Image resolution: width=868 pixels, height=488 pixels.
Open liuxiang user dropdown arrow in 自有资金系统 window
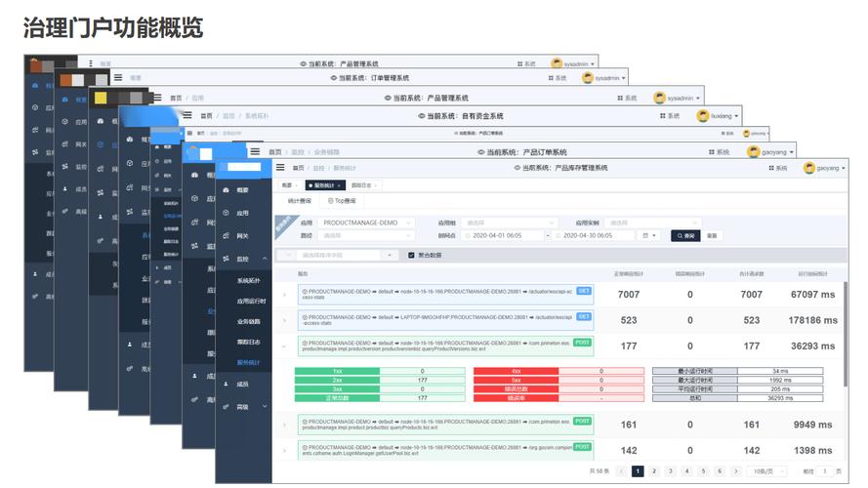tap(736, 116)
